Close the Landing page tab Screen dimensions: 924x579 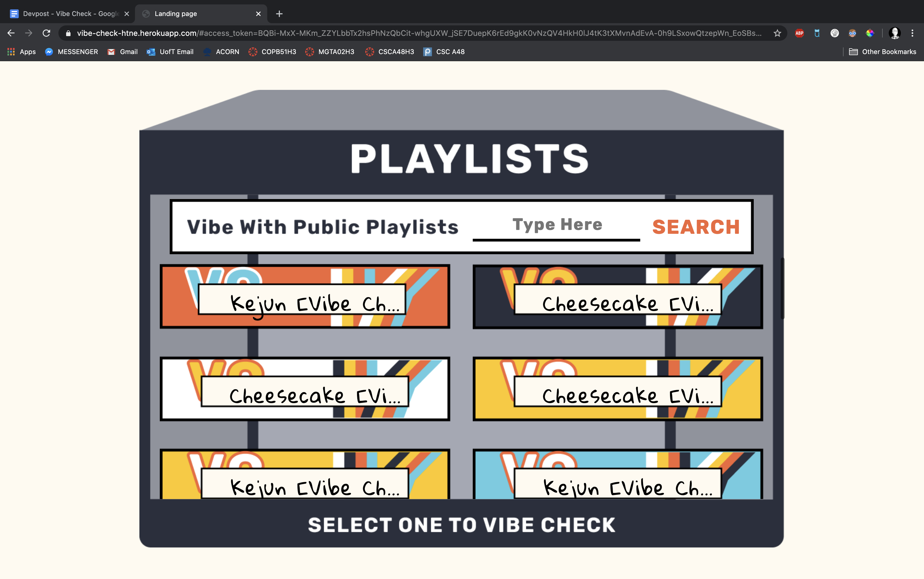(x=258, y=14)
